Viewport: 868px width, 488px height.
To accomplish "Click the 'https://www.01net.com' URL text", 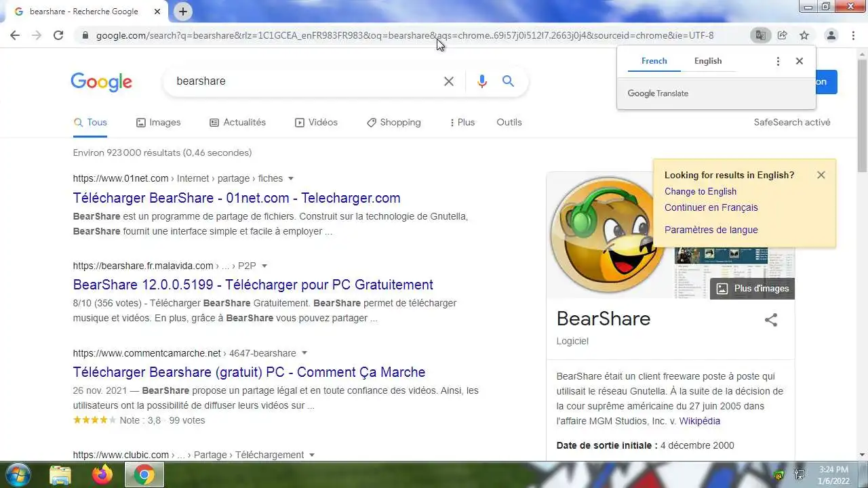I will coord(121,179).
